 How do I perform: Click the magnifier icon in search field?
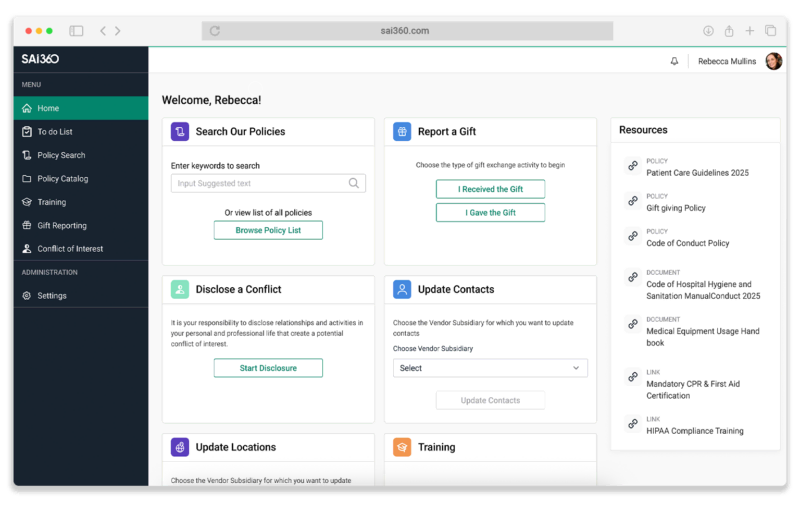tap(354, 183)
